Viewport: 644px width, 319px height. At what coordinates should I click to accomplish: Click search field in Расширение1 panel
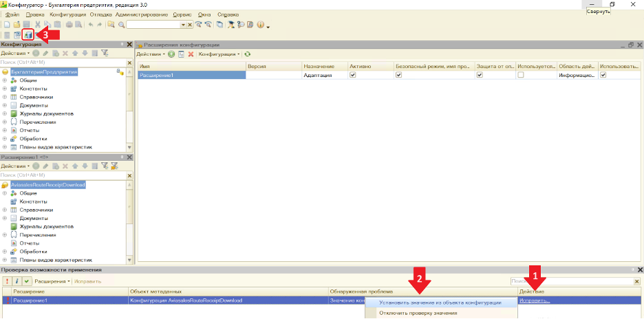coord(63,175)
